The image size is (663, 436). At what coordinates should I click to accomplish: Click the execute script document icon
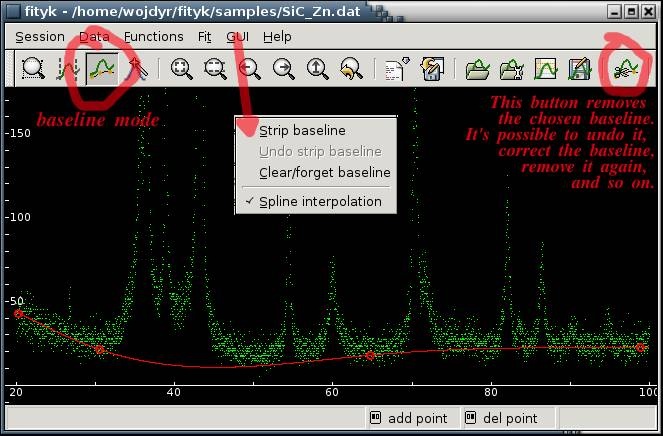[397, 68]
